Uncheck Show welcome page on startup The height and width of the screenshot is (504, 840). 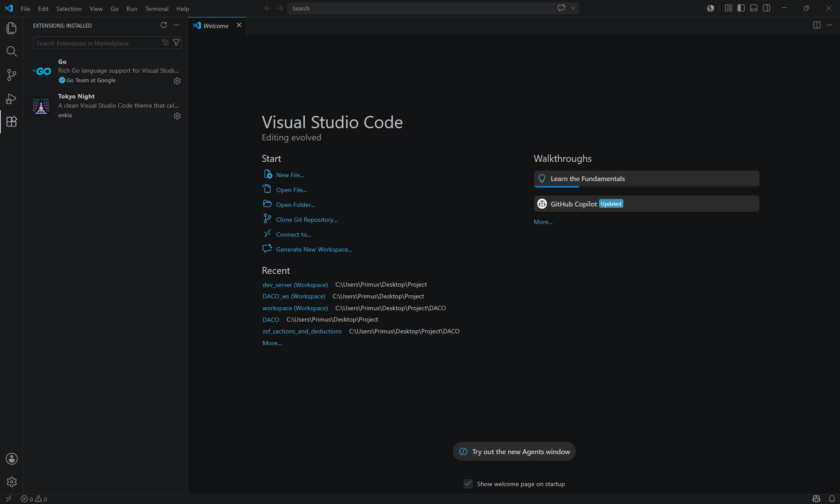468,483
